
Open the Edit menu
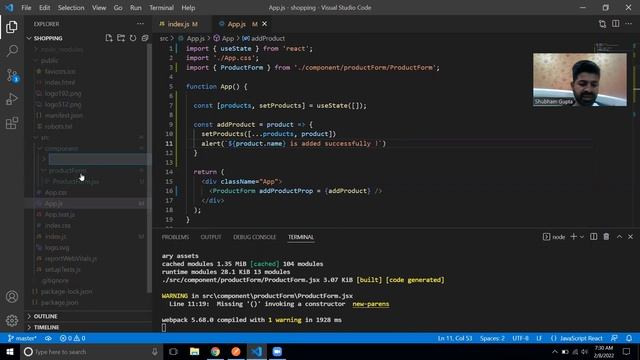coord(44,7)
